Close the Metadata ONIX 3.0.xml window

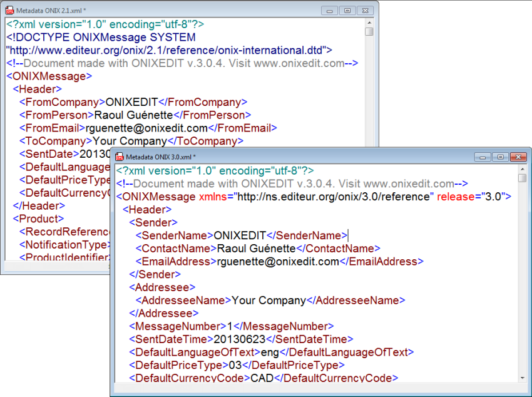pyautogui.click(x=517, y=157)
